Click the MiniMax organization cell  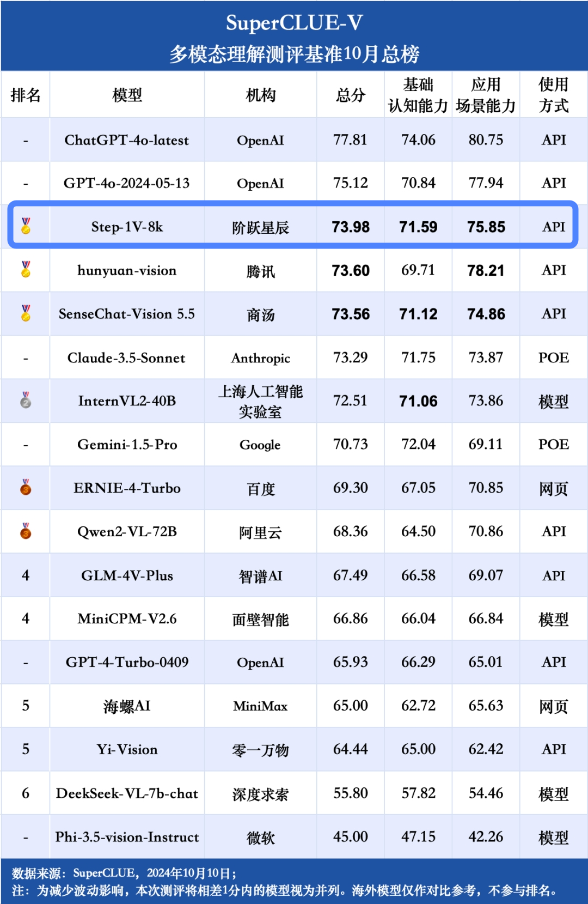pos(260,706)
